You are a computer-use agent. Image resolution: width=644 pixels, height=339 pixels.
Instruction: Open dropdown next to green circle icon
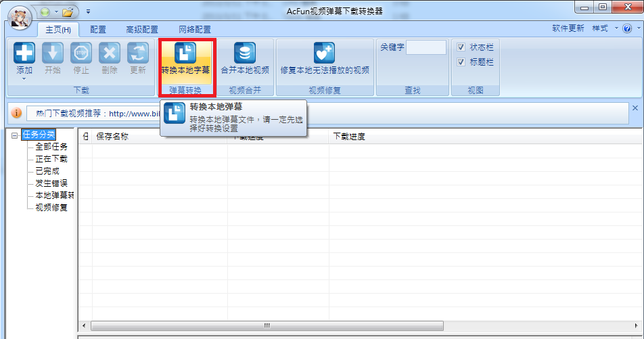click(x=56, y=12)
